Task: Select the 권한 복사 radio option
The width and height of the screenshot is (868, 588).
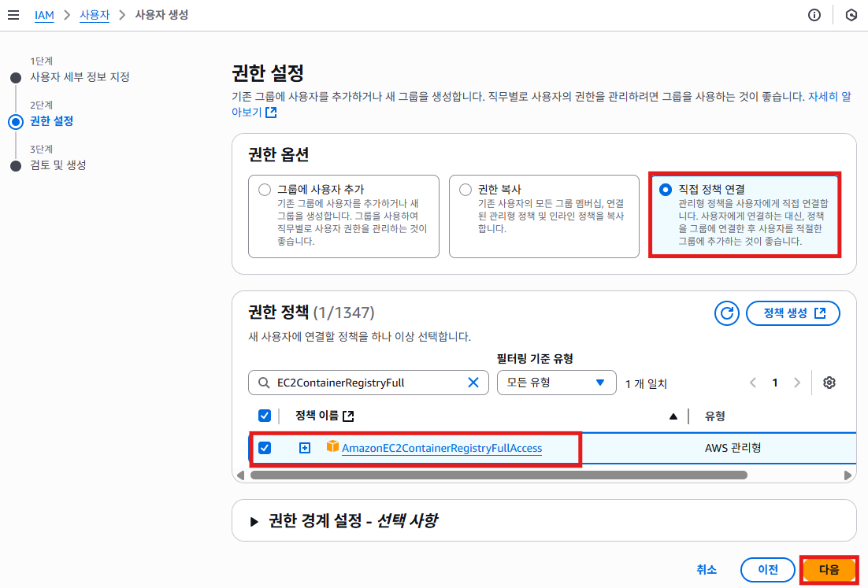Action: pyautogui.click(x=466, y=190)
